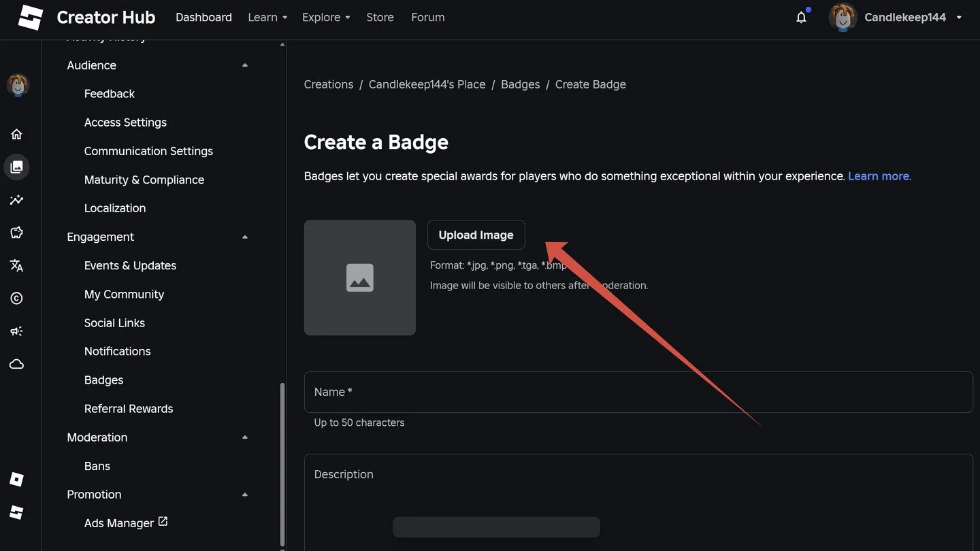Viewport: 980px width, 551px height.
Task: Click the Roblox tilted square icon in rail
Action: point(17,480)
